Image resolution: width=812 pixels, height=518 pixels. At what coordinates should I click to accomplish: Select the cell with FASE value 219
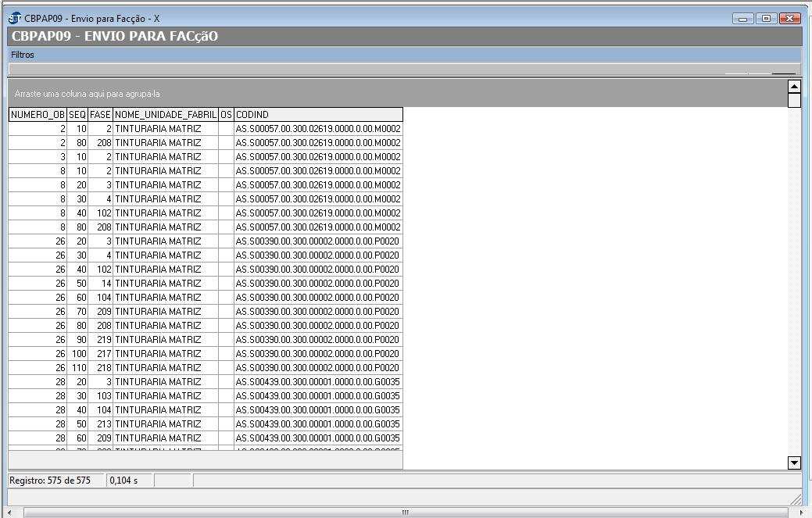[x=101, y=340]
